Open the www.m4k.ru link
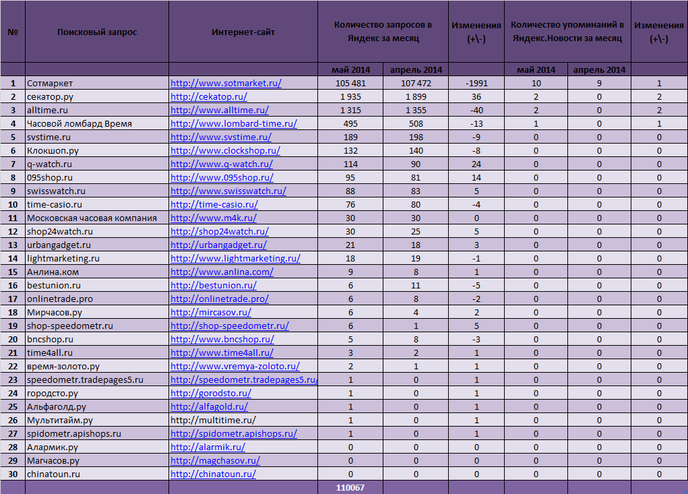Image resolution: width=688 pixels, height=494 pixels. pos(208,217)
